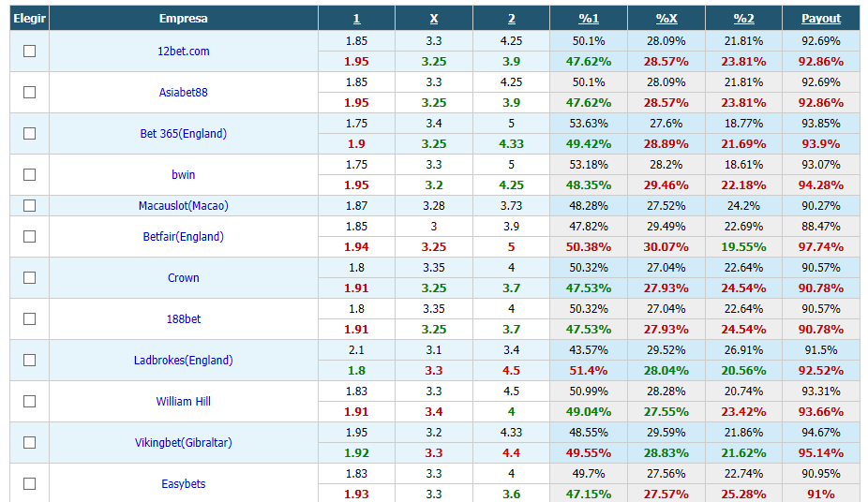This screenshot has height=502, width=868.
Task: Check the William Hill checkbox
Action: (x=29, y=402)
